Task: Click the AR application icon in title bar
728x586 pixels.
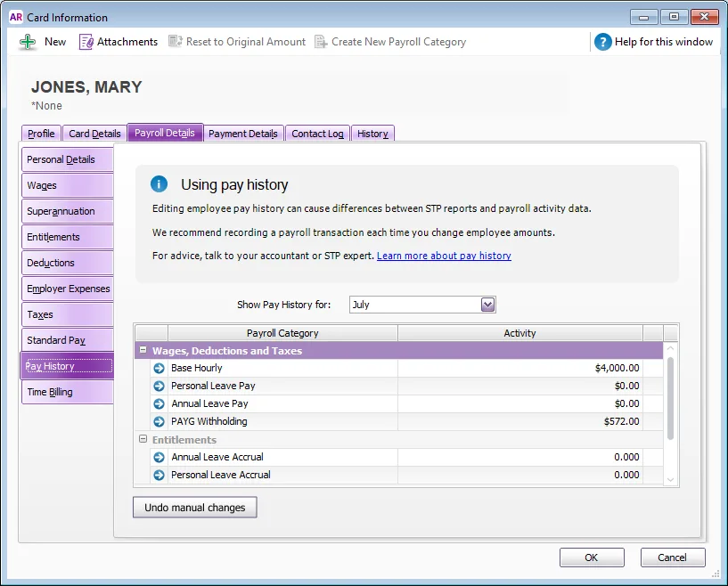Action: click(16, 17)
